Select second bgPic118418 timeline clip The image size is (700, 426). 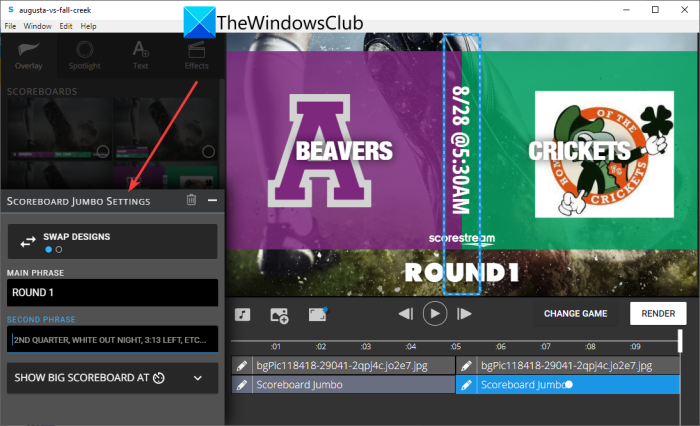(x=568, y=366)
